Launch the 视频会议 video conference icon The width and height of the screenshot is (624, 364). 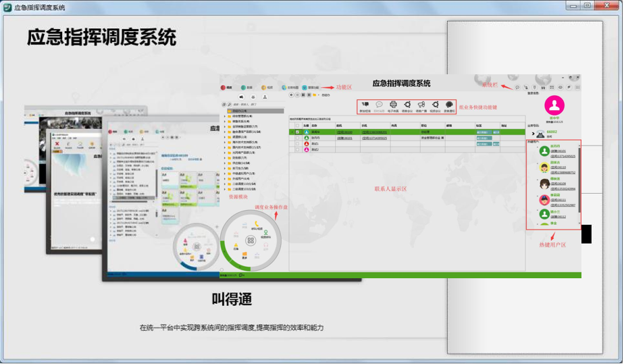coord(436,104)
